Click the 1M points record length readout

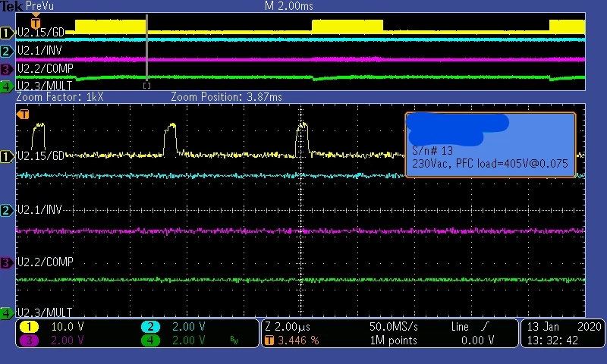coord(394,340)
